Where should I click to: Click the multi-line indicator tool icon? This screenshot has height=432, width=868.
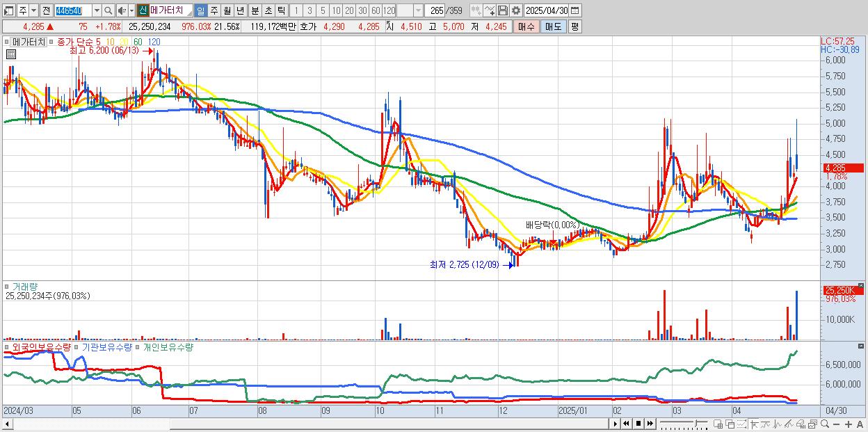[x=789, y=424]
